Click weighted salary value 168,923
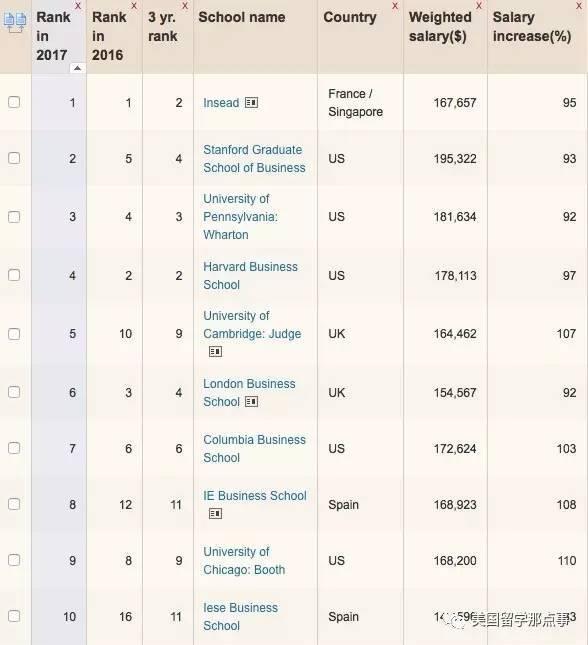Screen dimensions: 588x645 455,505
